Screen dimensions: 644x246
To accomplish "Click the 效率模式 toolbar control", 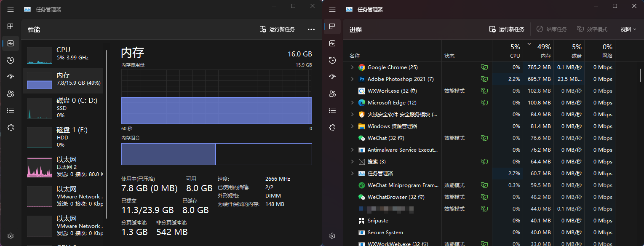I will 592,29.
